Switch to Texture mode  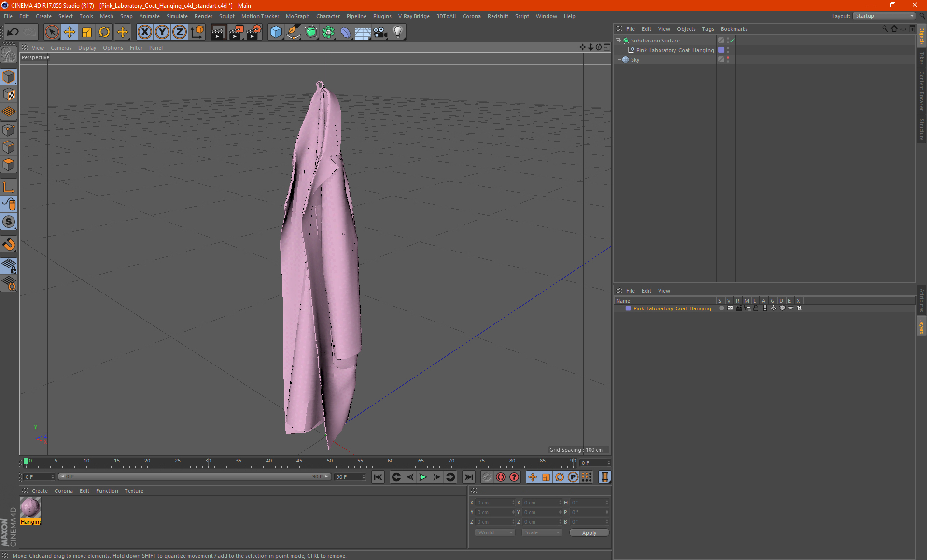coord(9,95)
